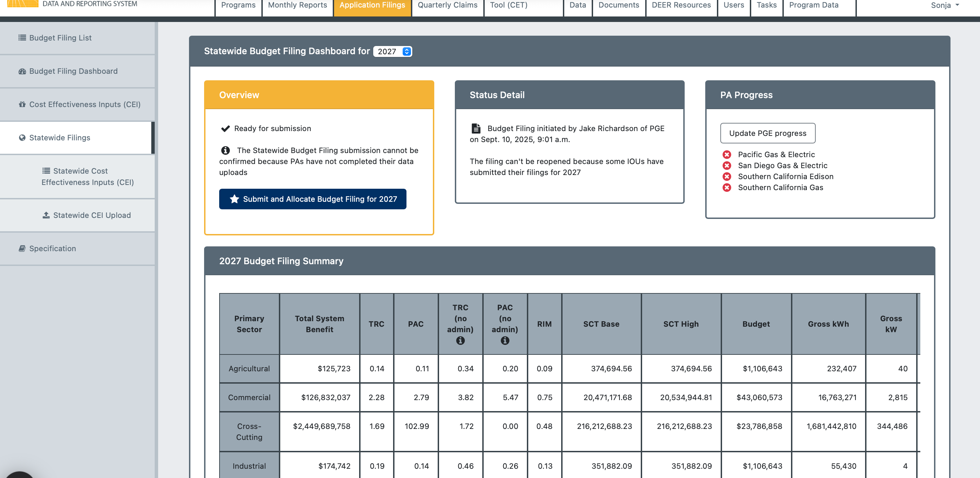Click the checkmark icon next to Ready for submission
This screenshot has width=980, height=478.
click(x=225, y=129)
